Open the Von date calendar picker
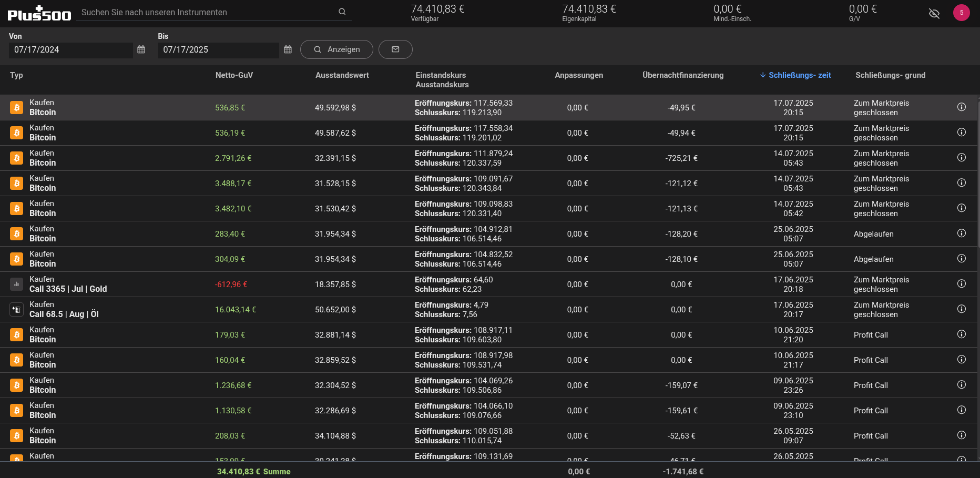This screenshot has width=980, height=478. [x=141, y=49]
